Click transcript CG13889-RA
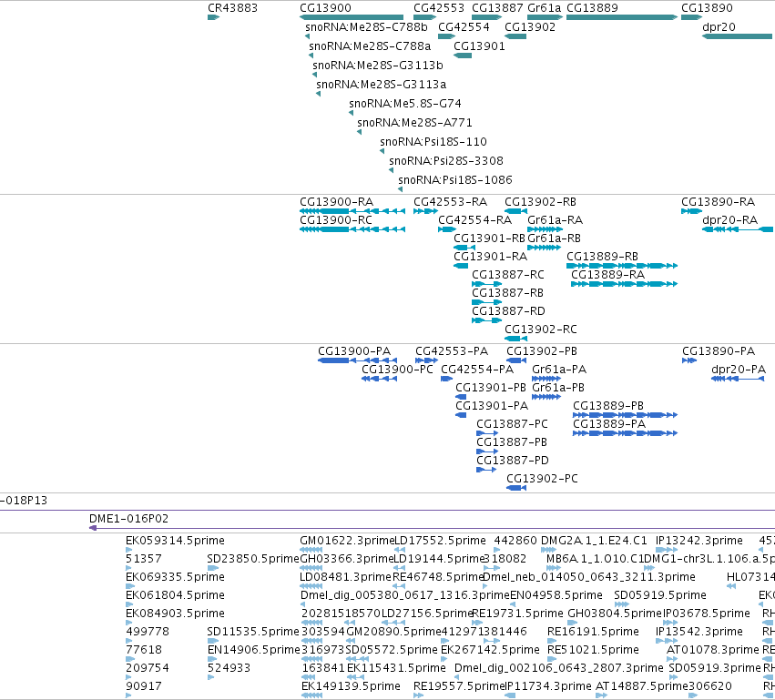This screenshot has width=775, height=700. (624, 284)
